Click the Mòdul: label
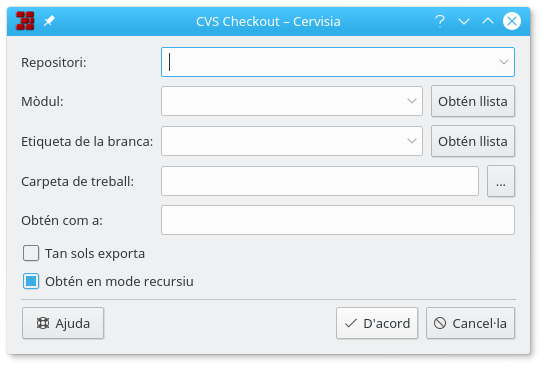The height and width of the screenshot is (367, 543). [x=42, y=102]
